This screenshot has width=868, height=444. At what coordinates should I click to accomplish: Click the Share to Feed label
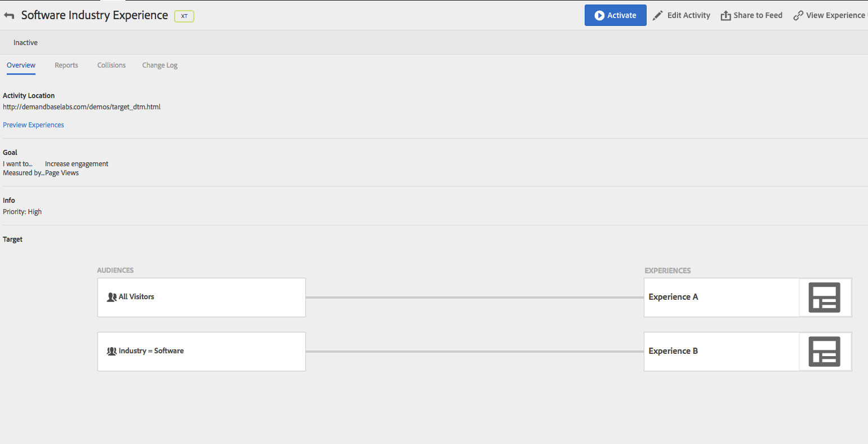pyautogui.click(x=758, y=16)
